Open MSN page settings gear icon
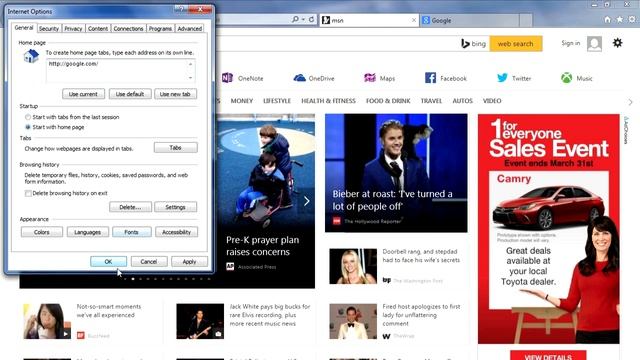This screenshot has height=360, width=640. [618, 42]
